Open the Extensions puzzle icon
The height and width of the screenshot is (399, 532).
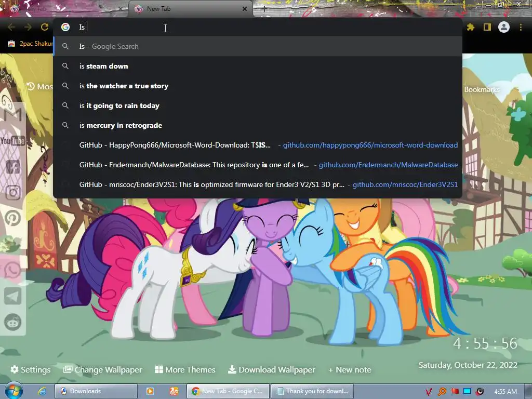click(471, 27)
